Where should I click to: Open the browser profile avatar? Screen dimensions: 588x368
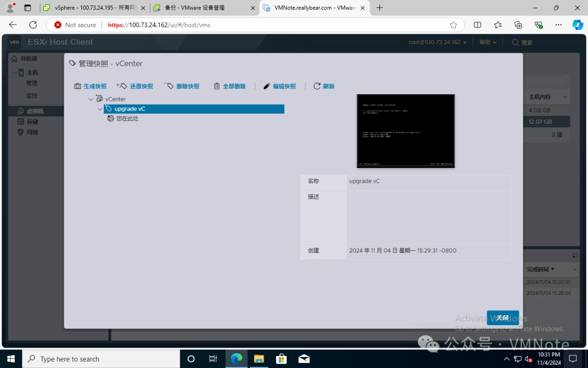[10, 8]
